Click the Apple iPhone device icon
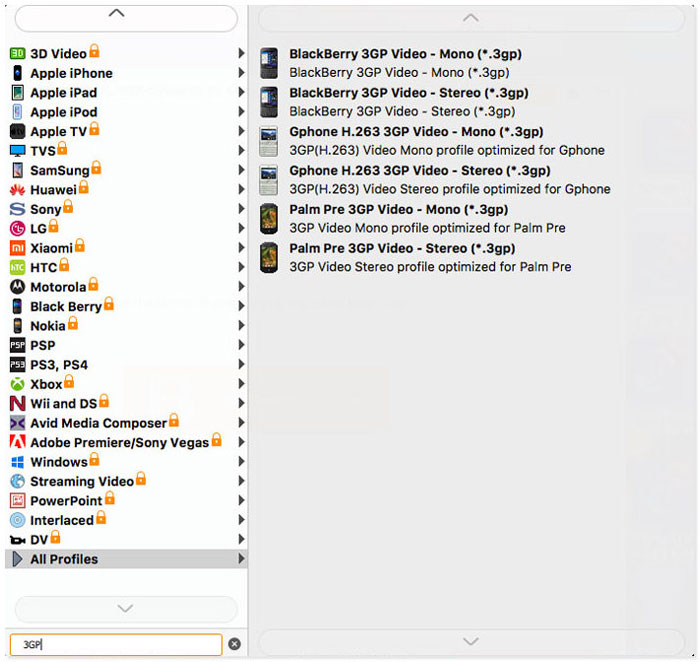Screen dimensions: 700x662 tap(17, 73)
